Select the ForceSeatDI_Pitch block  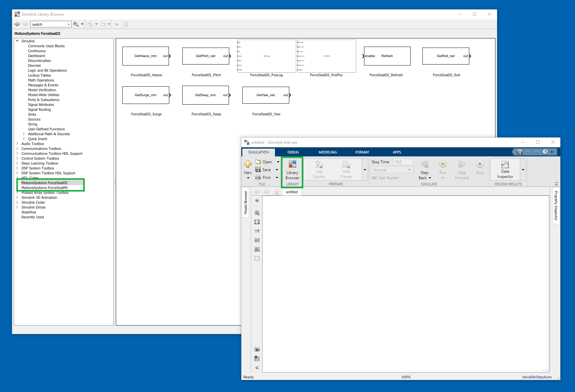point(206,56)
